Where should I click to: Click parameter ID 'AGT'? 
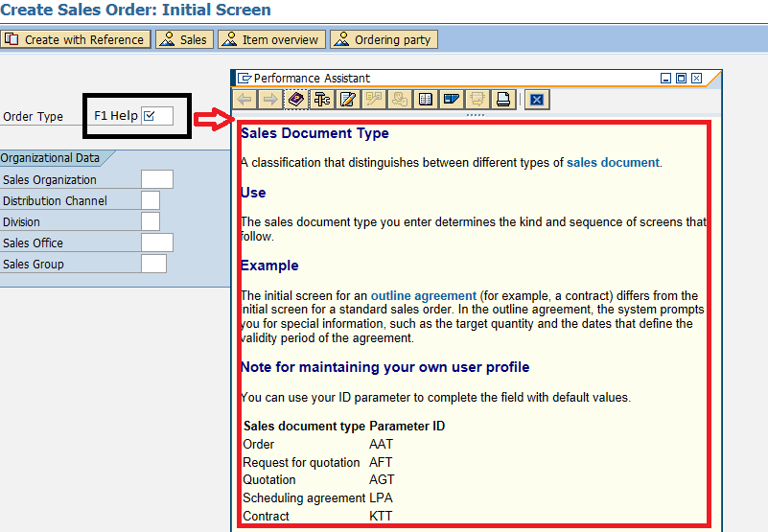click(x=382, y=479)
